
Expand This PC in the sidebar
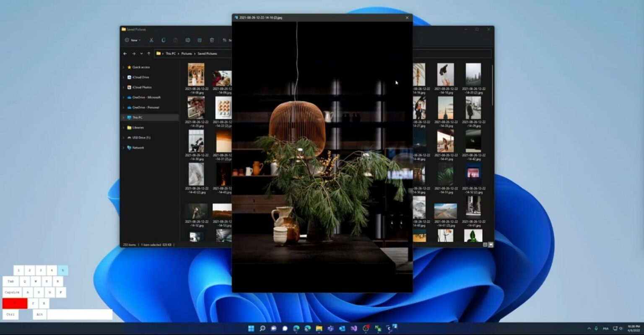pyautogui.click(x=123, y=117)
